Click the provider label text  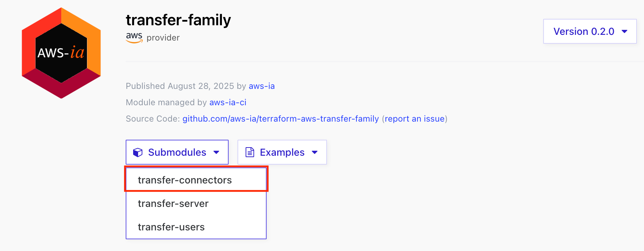click(x=163, y=38)
